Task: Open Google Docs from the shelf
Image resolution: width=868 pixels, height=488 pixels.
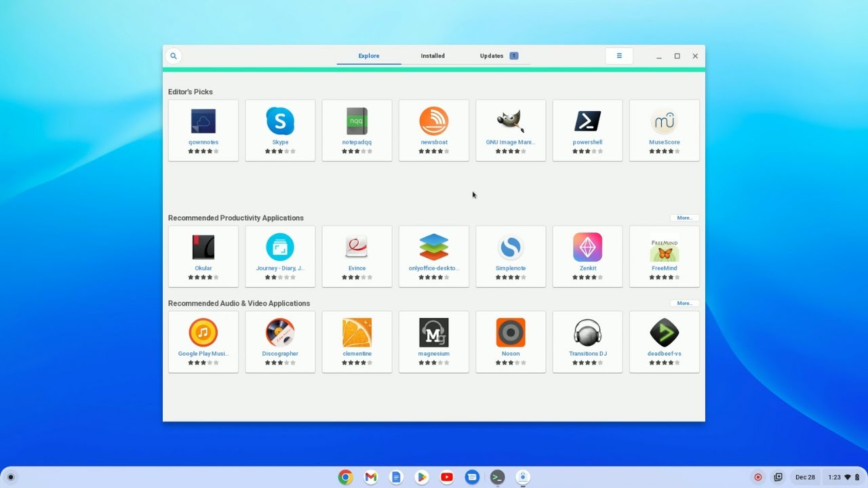Action: tap(396, 477)
